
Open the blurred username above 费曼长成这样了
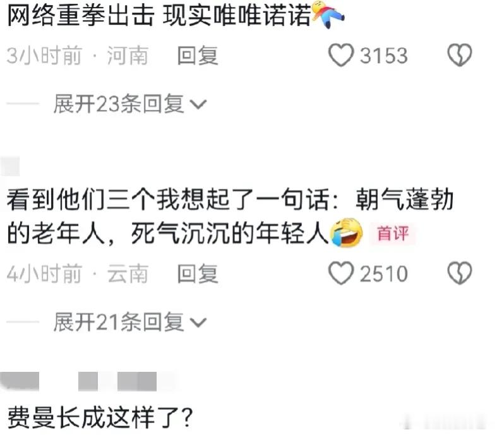click(x=87, y=381)
